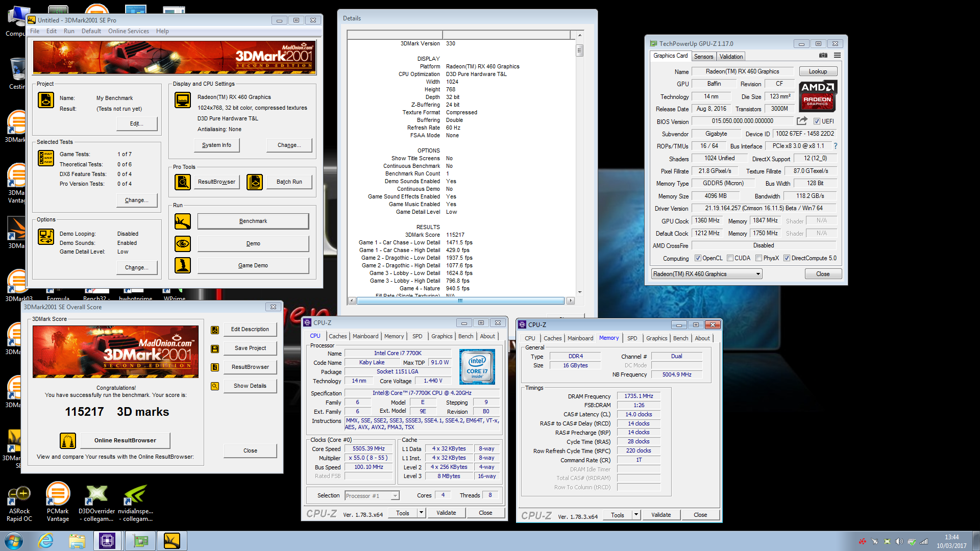The image size is (980, 551).
Task: Click the 3DMark2001 taskbar icon
Action: [x=171, y=541]
